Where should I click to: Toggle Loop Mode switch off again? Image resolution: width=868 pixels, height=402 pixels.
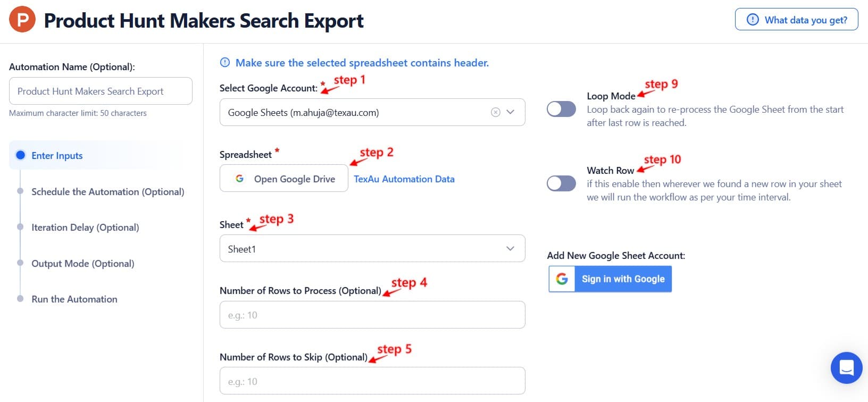tap(561, 108)
